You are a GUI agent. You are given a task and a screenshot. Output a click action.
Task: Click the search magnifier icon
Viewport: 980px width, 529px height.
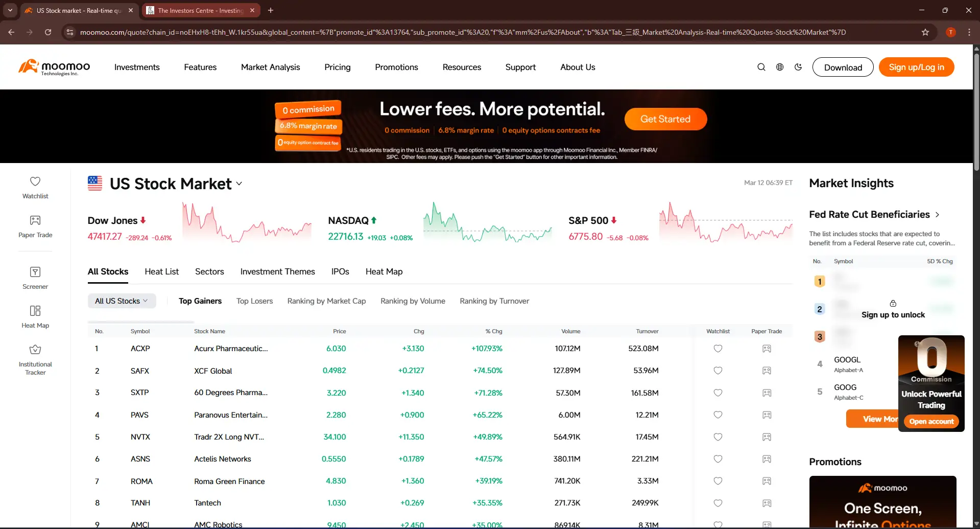(761, 67)
